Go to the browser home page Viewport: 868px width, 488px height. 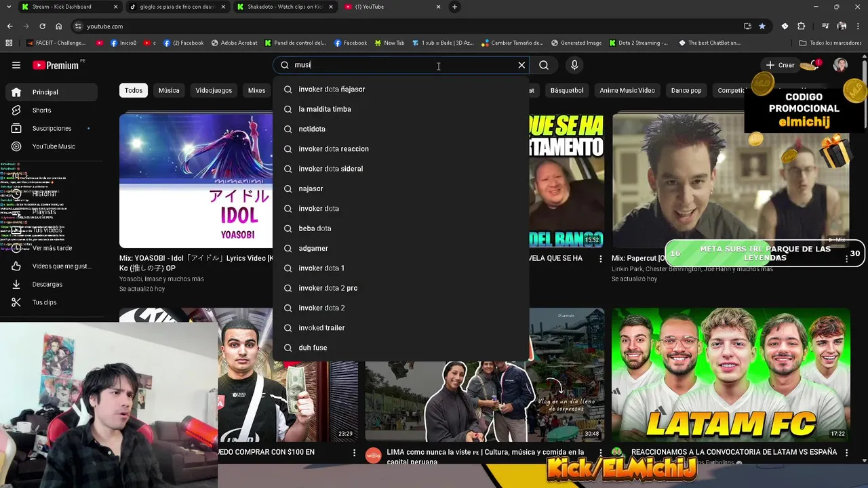tap(59, 26)
